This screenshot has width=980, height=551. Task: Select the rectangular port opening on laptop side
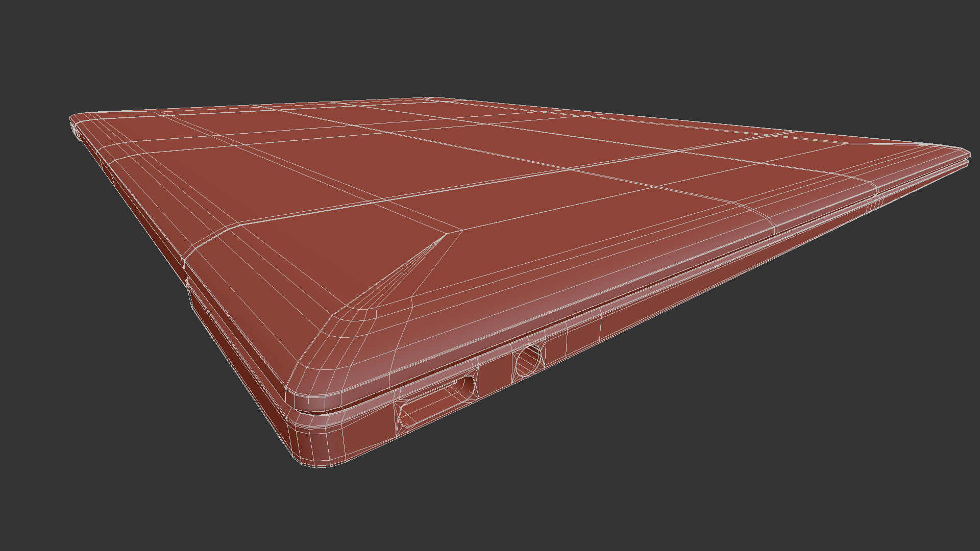coord(436,402)
